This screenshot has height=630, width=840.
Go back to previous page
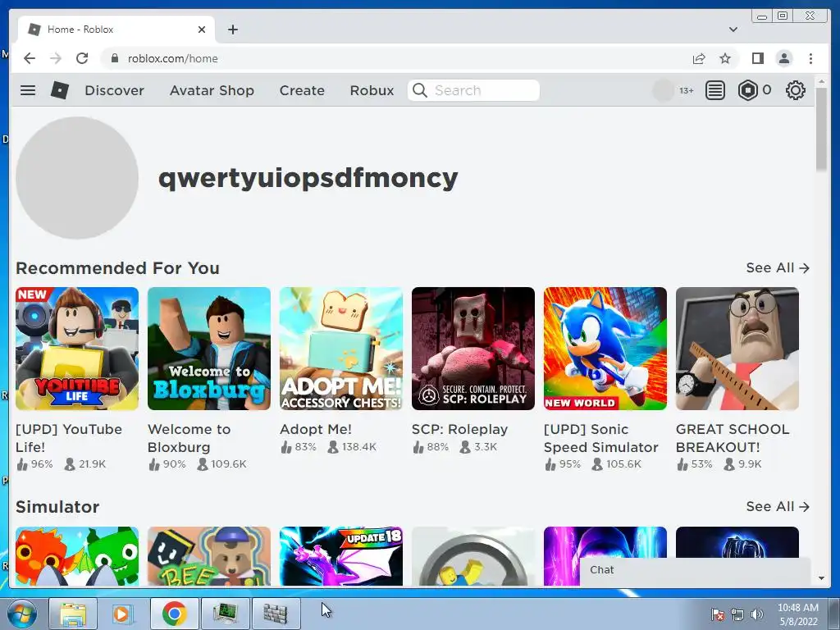click(x=30, y=58)
